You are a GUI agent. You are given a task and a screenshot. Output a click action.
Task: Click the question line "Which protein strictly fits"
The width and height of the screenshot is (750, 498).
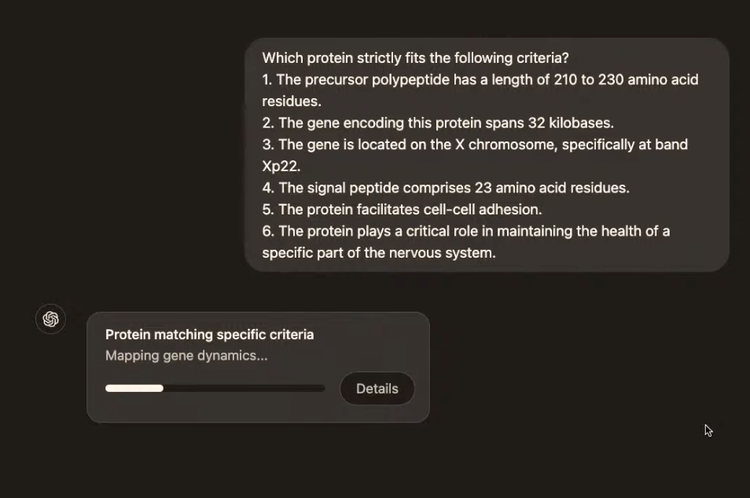[415, 58]
